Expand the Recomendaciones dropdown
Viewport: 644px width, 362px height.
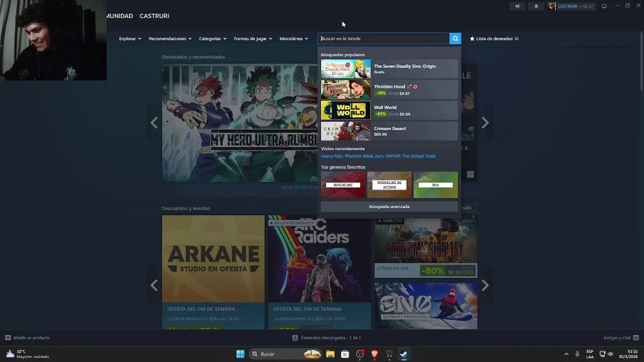tap(170, 39)
